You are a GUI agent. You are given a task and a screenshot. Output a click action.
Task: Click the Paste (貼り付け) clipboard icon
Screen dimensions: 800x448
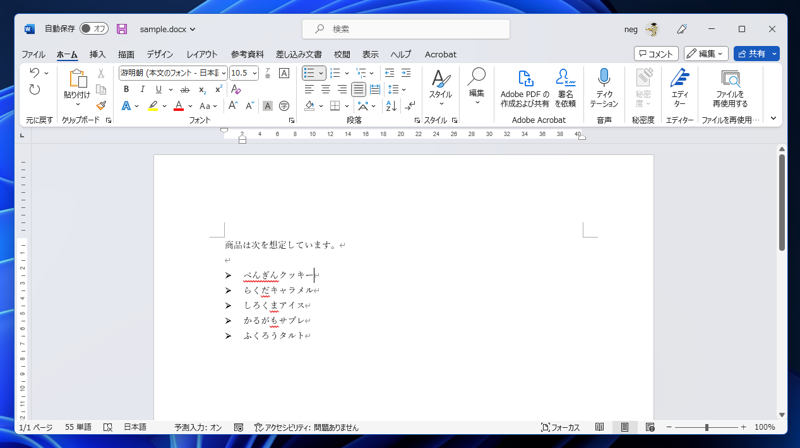point(78,79)
